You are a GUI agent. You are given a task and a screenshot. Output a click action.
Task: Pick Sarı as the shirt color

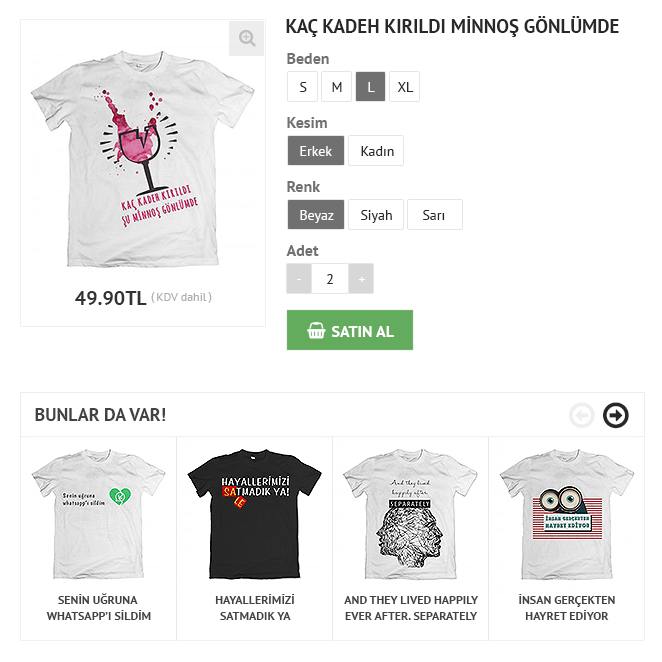435,215
